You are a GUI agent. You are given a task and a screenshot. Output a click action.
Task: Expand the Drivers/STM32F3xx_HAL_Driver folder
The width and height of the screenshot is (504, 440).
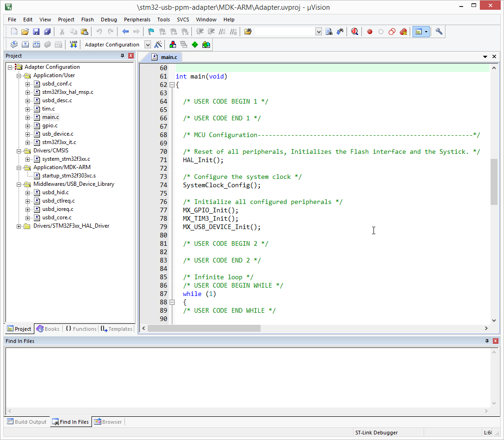pos(19,226)
